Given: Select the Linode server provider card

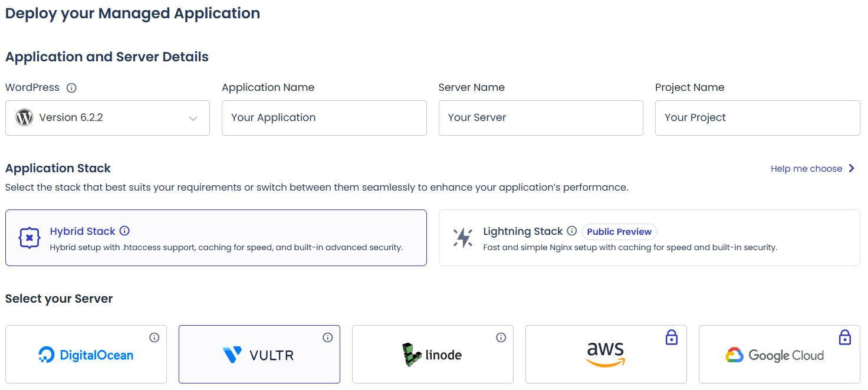Looking at the screenshot, I should coord(433,355).
